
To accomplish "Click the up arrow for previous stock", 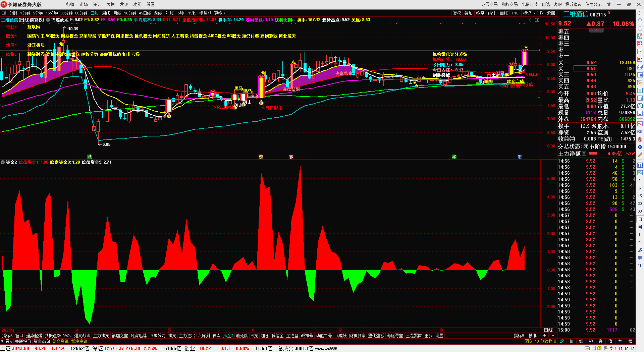I will click(640, 21).
